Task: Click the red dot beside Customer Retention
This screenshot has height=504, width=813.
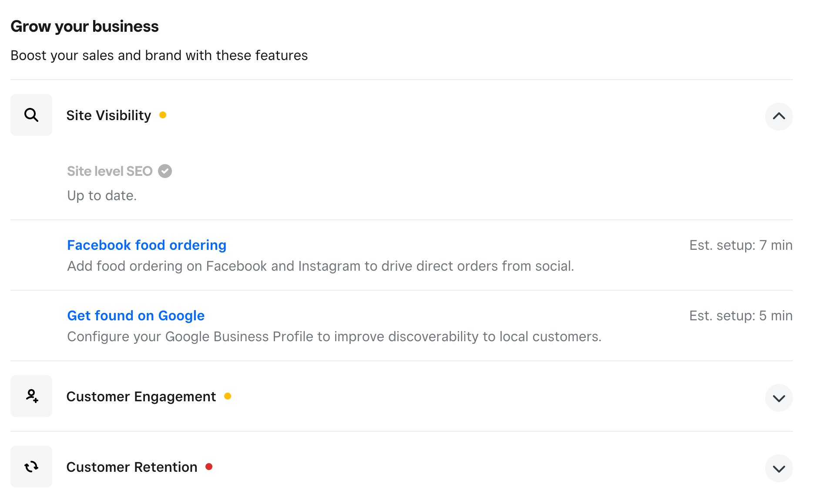Action: coord(209,467)
